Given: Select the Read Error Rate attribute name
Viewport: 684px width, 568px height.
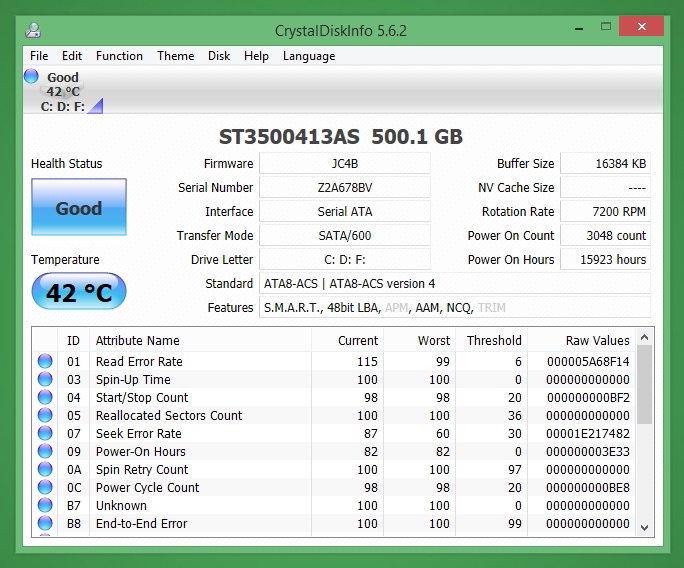Looking at the screenshot, I should pos(139,361).
